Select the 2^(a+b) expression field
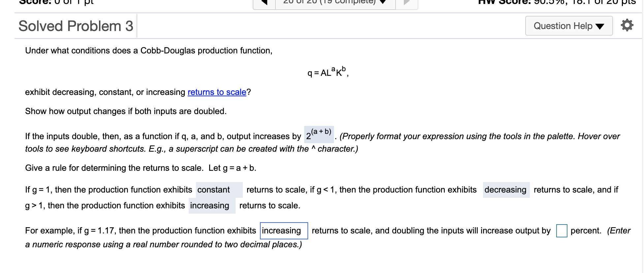Image resolution: width=644 pixels, height=273 pixels. (x=319, y=135)
